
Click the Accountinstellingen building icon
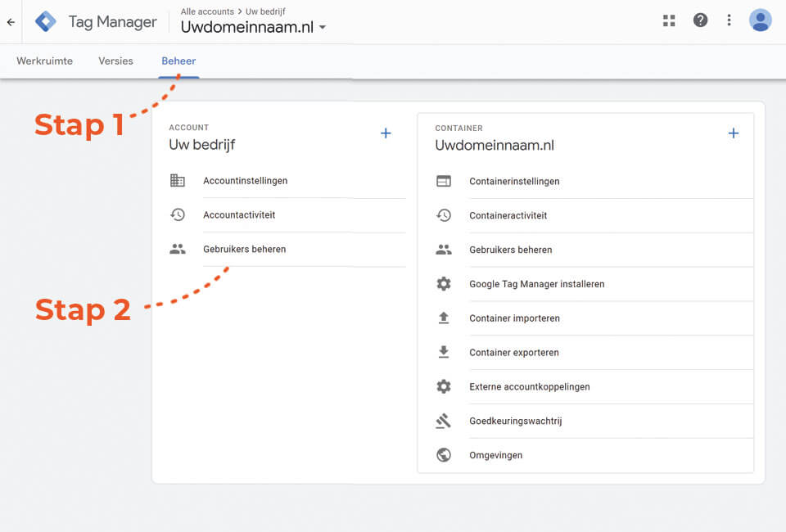point(178,180)
